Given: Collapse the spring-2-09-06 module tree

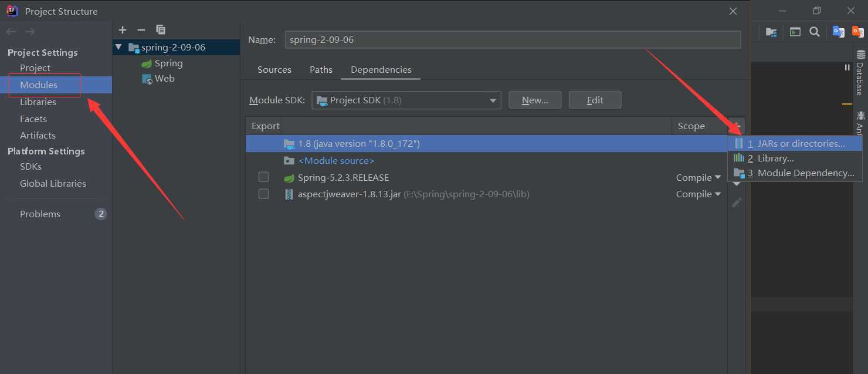Looking at the screenshot, I should 119,47.
